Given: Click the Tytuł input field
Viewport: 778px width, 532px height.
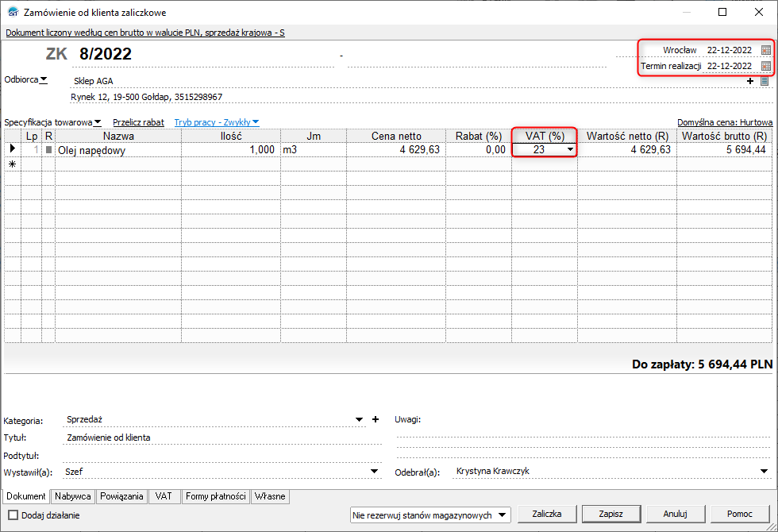Looking at the screenshot, I should click(x=223, y=438).
